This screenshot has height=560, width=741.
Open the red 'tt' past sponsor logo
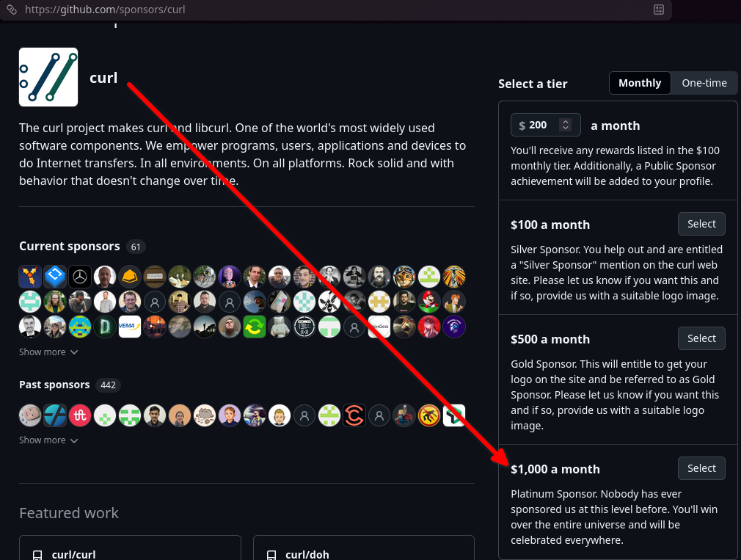coord(80,416)
